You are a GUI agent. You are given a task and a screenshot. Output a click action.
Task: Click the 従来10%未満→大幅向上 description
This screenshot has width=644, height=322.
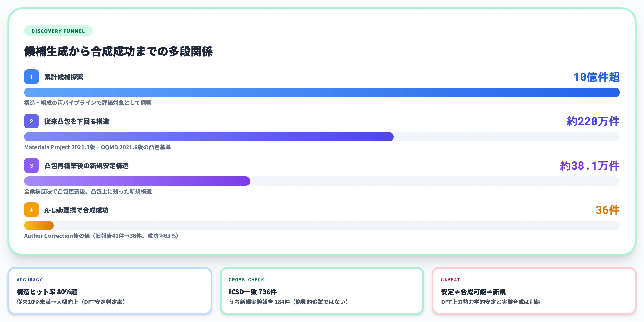[71, 302]
